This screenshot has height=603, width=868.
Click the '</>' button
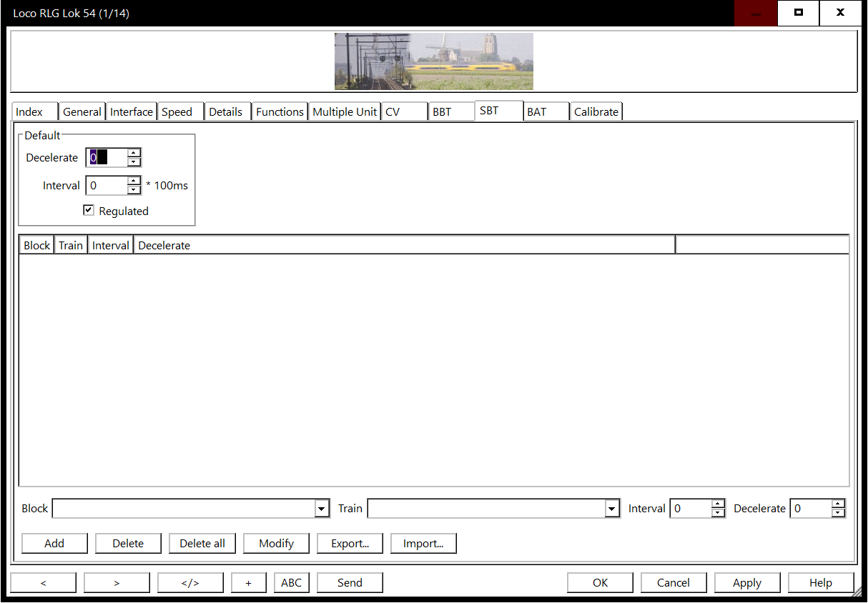coord(190,583)
